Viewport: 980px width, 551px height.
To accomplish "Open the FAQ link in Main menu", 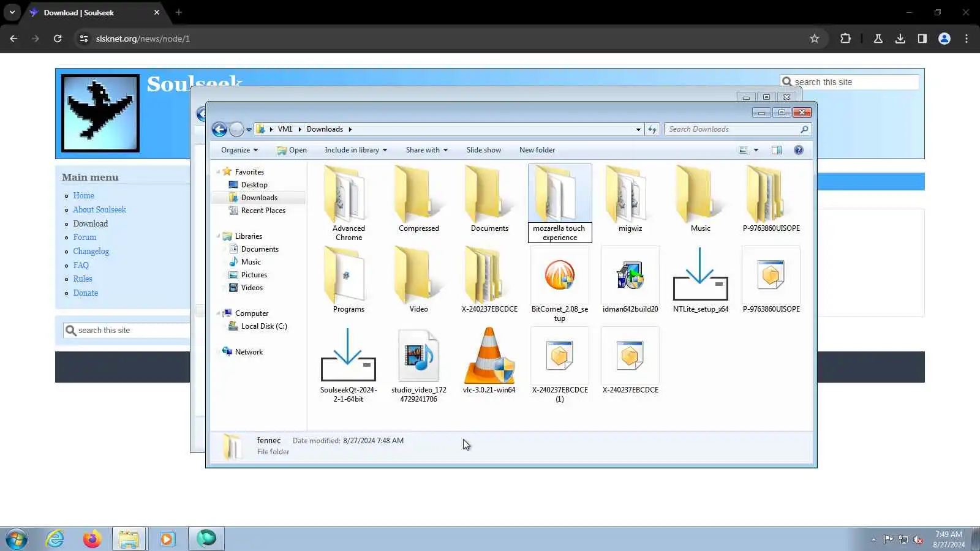I will [81, 265].
